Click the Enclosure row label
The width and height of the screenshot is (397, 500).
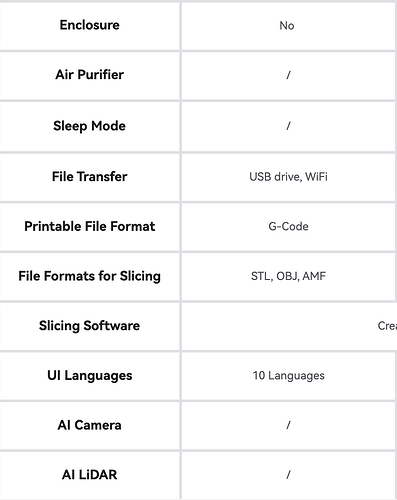point(89,25)
